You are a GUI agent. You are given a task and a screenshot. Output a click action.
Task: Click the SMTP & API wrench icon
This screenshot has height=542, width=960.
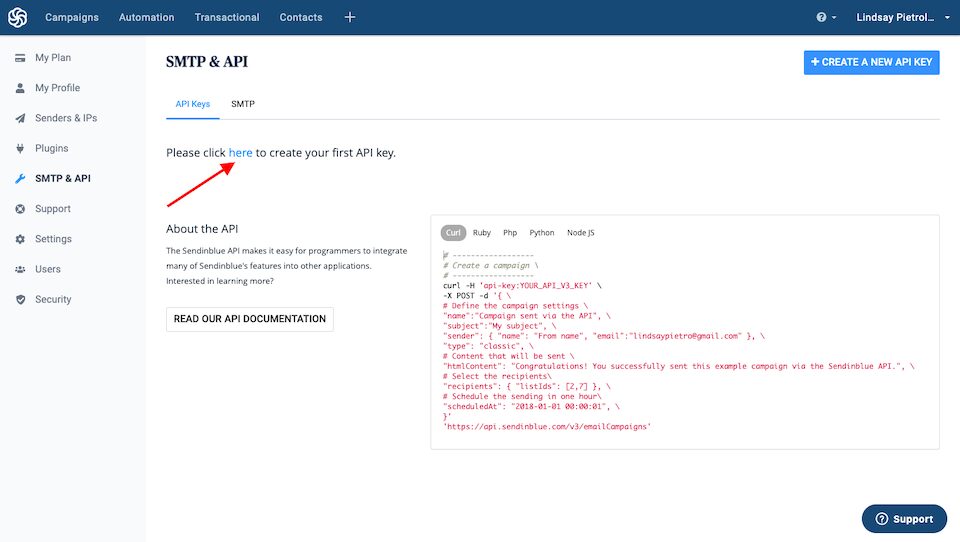click(x=20, y=178)
